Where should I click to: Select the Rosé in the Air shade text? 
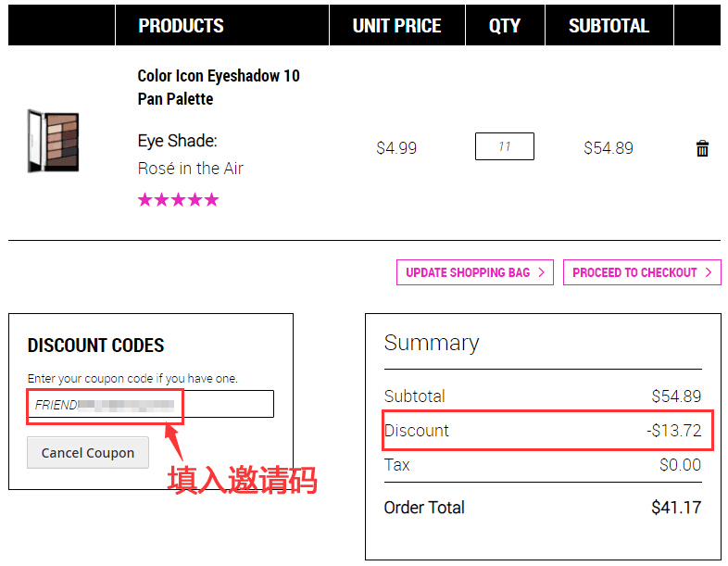[x=191, y=168]
